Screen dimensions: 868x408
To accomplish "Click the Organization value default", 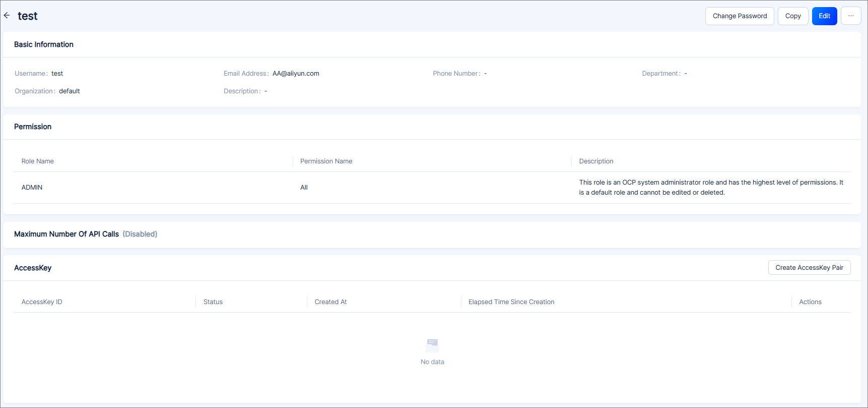I will tap(69, 91).
